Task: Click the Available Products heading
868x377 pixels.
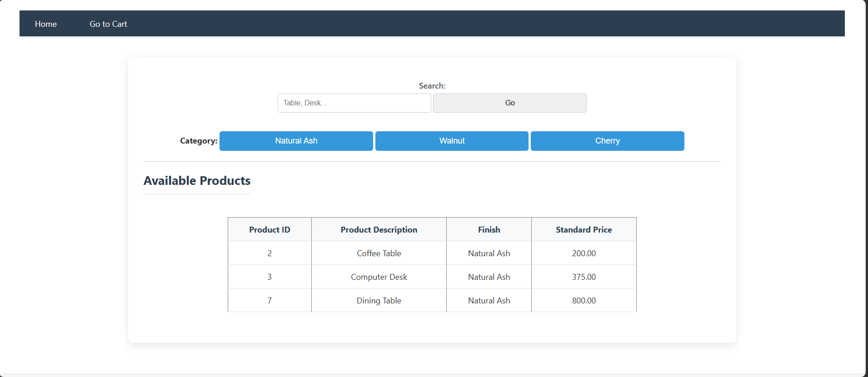Action: click(197, 181)
